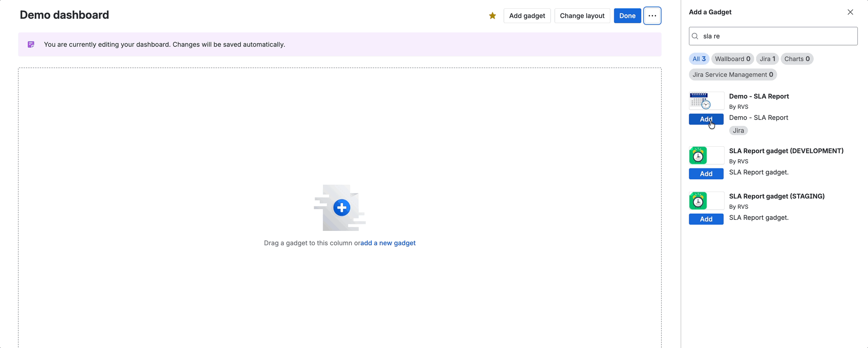Screen dimensions: 868x348
Task: Add the SLA Report gadget (DEVELOPMENT)
Action: coord(706,174)
